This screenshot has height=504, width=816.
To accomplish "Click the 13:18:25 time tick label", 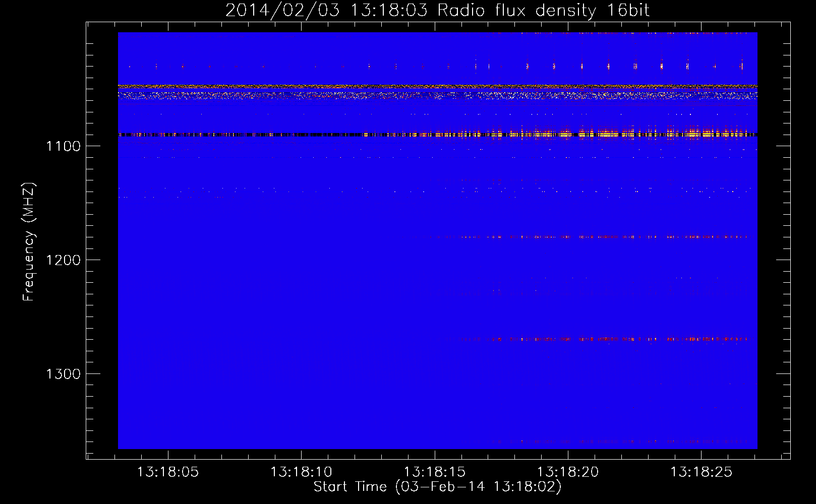I will pyautogui.click(x=701, y=472).
